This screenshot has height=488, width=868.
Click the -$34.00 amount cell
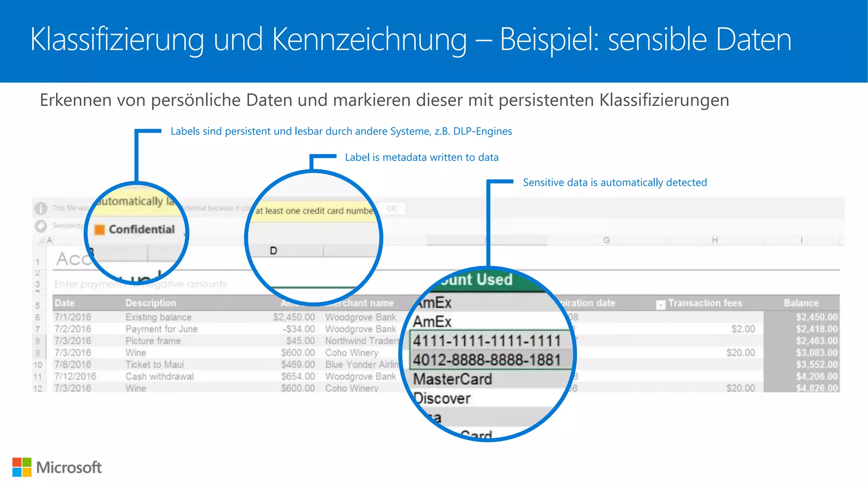(299, 329)
